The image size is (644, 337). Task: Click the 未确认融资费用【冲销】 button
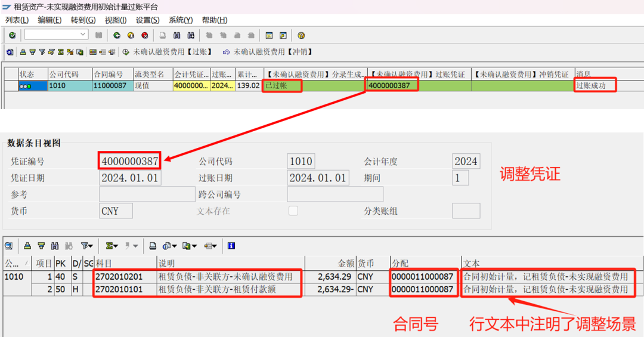click(x=268, y=52)
